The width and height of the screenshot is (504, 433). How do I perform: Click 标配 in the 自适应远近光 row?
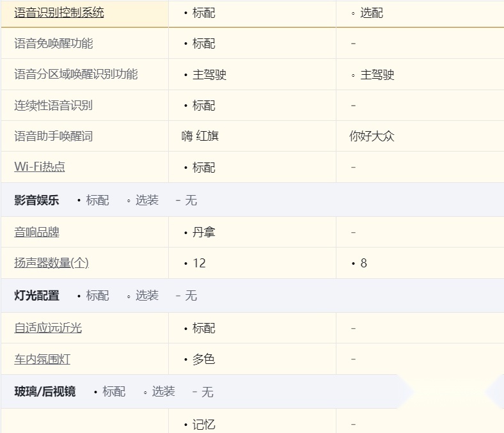pyautogui.click(x=203, y=328)
